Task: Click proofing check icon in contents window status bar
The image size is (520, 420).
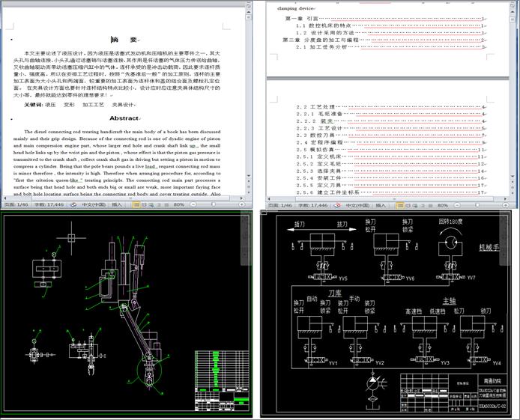Action: [x=337, y=205]
